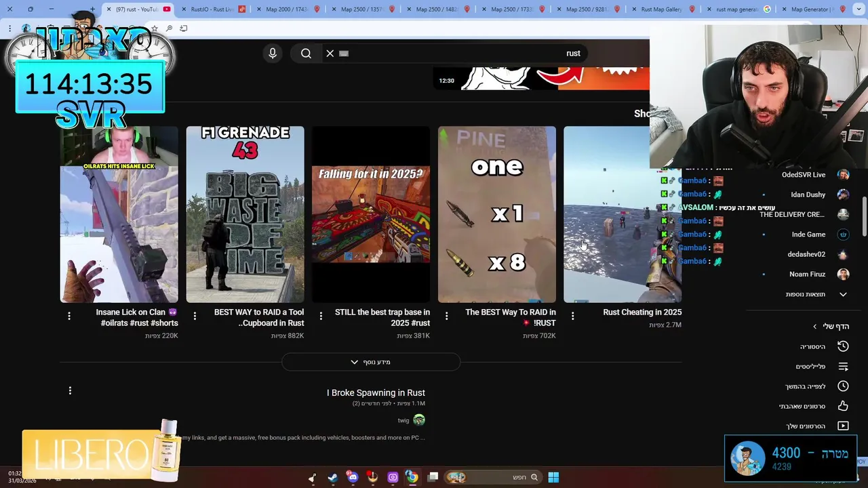868x488 pixels.
Task: Open Discord from the taskbar
Action: pos(353,477)
